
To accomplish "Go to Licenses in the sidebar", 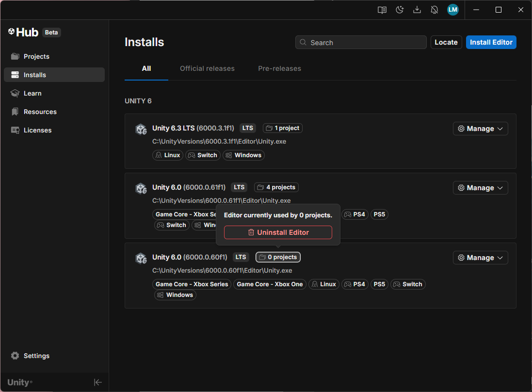I will point(37,130).
